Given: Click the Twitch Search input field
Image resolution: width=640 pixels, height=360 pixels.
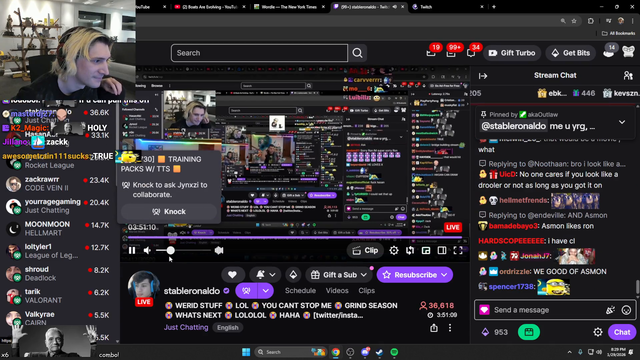Looking at the screenshot, I should click(x=260, y=53).
